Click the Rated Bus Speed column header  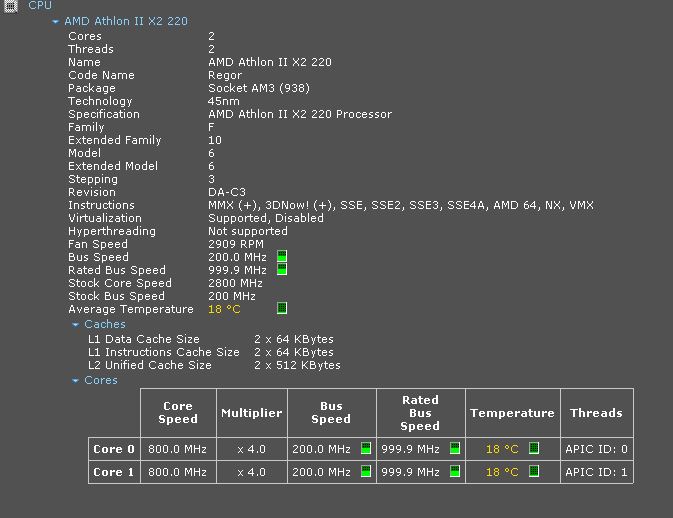click(x=420, y=412)
